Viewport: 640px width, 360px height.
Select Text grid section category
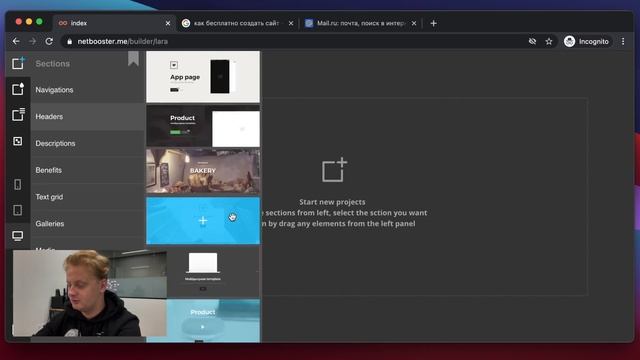click(88, 197)
